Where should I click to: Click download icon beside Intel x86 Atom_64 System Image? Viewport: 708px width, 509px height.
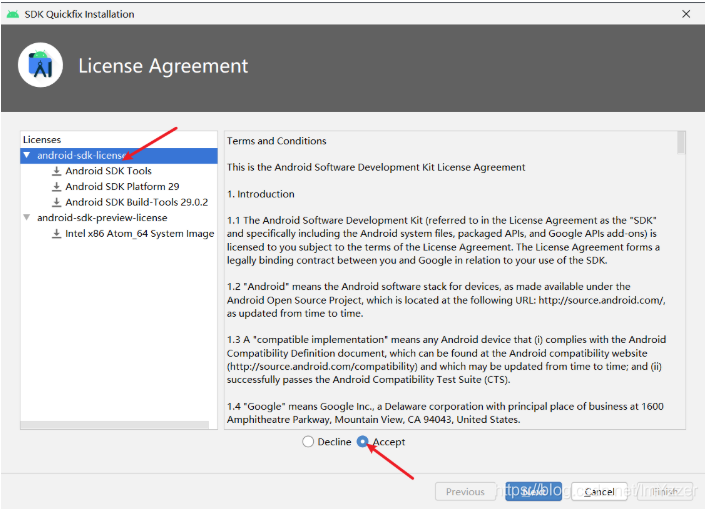pos(56,233)
